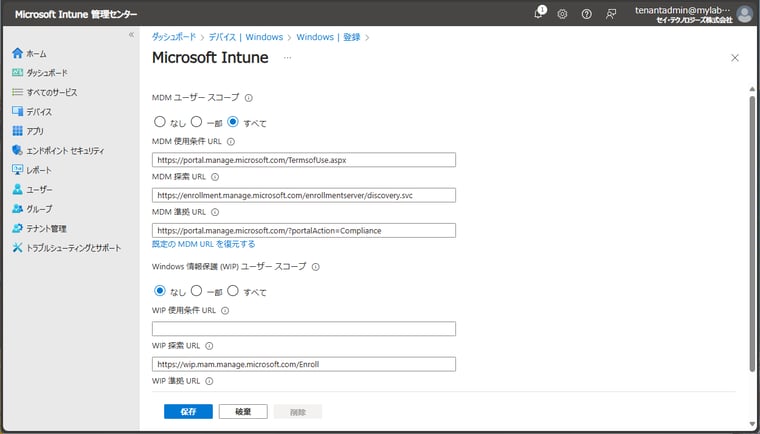Click the 保存 button
The image size is (760, 434).
pyautogui.click(x=188, y=412)
